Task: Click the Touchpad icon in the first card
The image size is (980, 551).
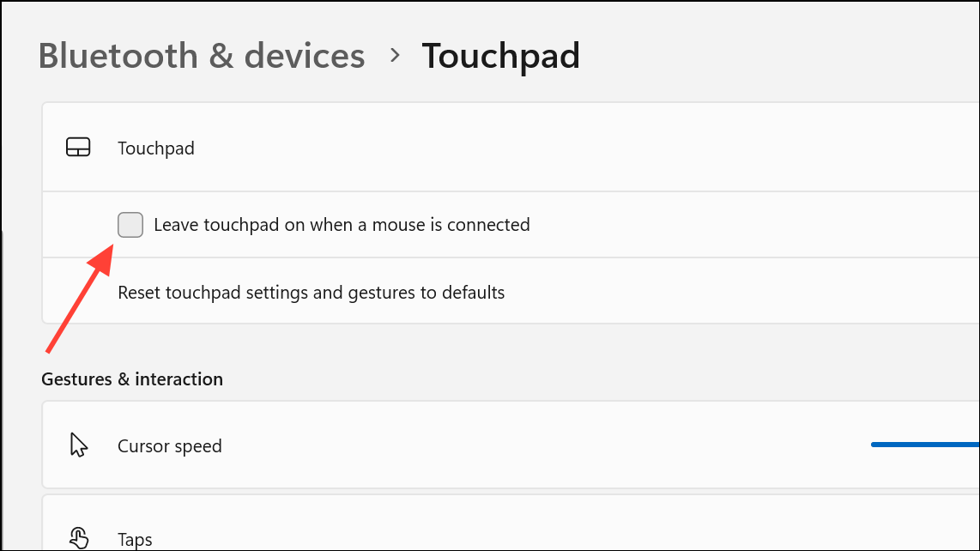Action: pyautogui.click(x=78, y=147)
